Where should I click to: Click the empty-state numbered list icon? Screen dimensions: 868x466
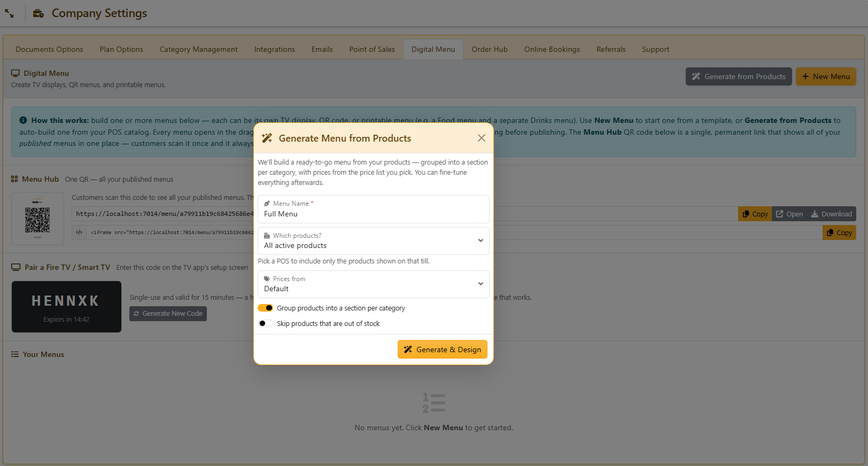click(x=433, y=403)
